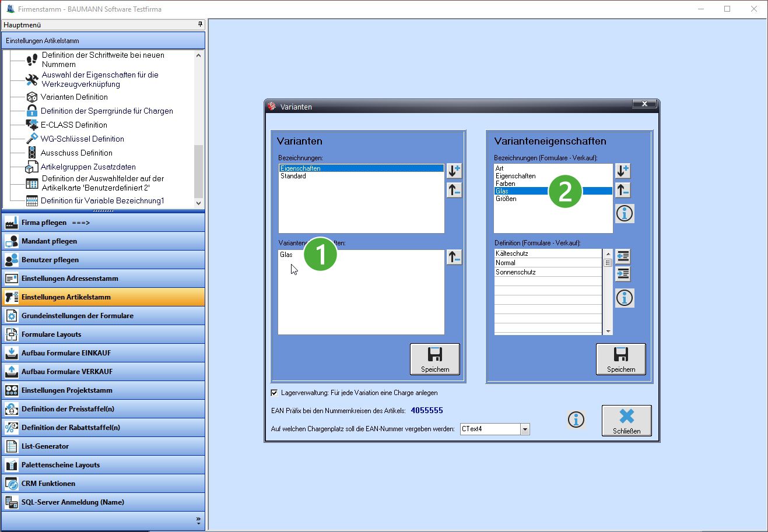Open Definition der Auswahlfelder Benutzerdefiniert 2
This screenshot has width=768, height=532.
(103, 183)
